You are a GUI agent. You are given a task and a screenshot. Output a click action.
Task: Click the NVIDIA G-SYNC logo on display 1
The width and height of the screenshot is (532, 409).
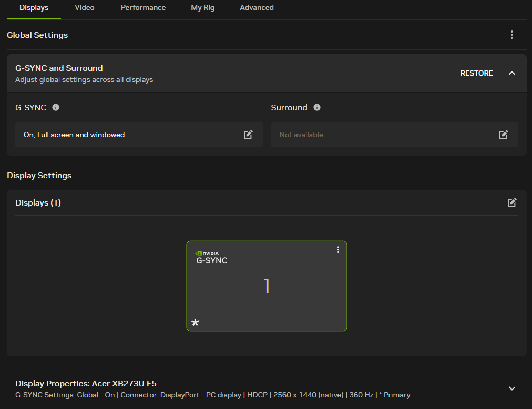(211, 258)
